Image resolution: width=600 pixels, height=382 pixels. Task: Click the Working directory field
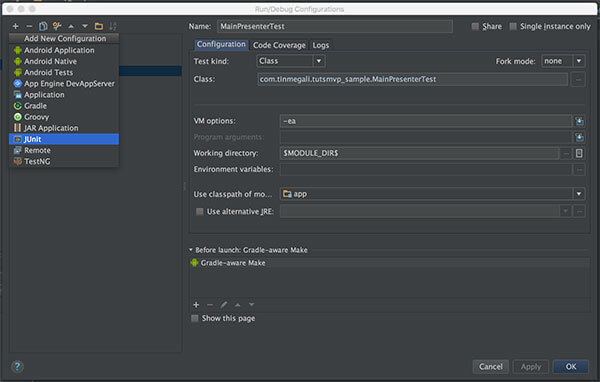419,153
